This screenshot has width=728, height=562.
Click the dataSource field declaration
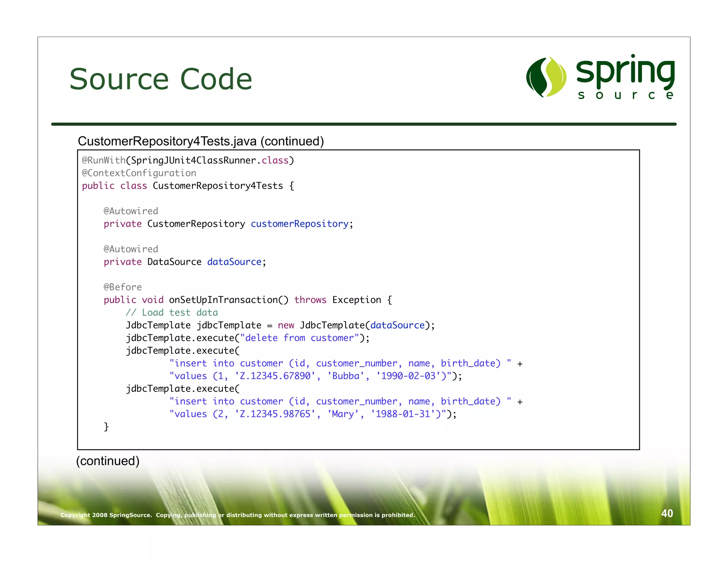[234, 262]
